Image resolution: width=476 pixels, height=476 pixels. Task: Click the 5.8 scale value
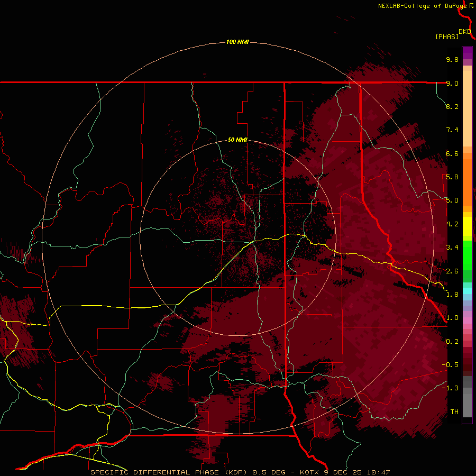[x=452, y=177]
